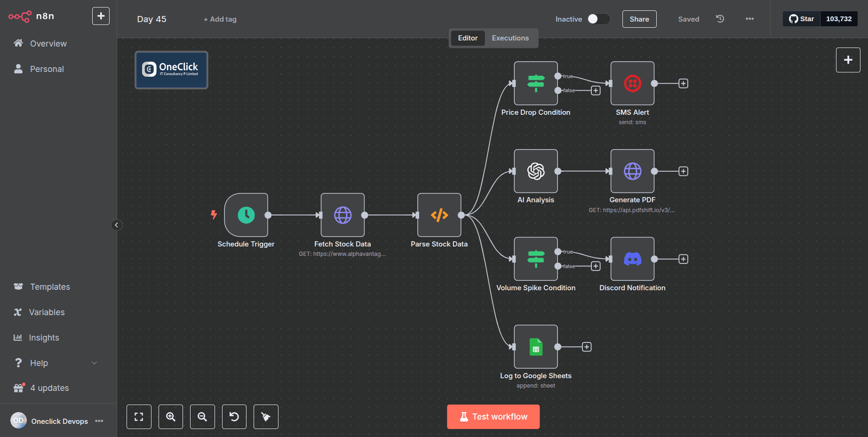Click the n8n logo icon
Viewport: 868px width, 437px height.
[x=20, y=16]
